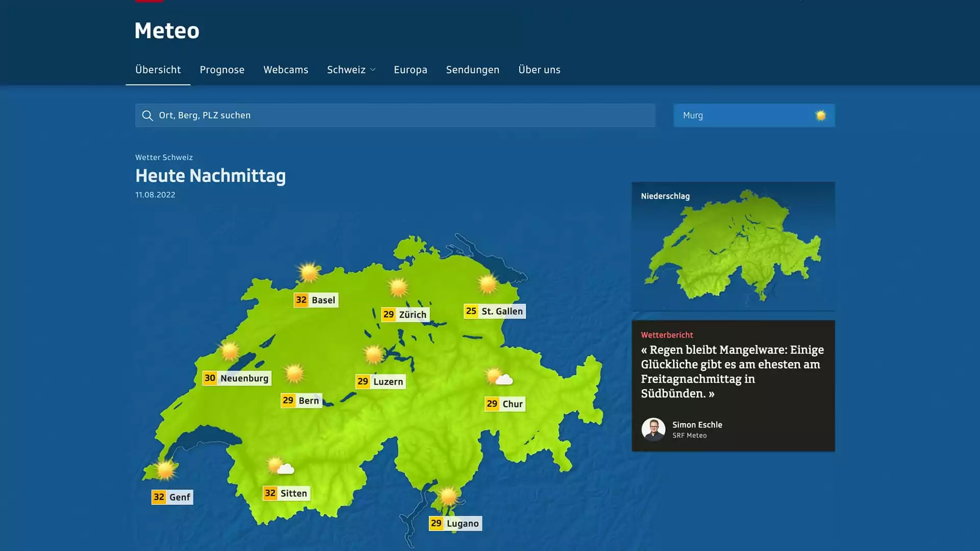Click the date 11.08.2022
The height and width of the screenshot is (551, 980).
pos(155,195)
